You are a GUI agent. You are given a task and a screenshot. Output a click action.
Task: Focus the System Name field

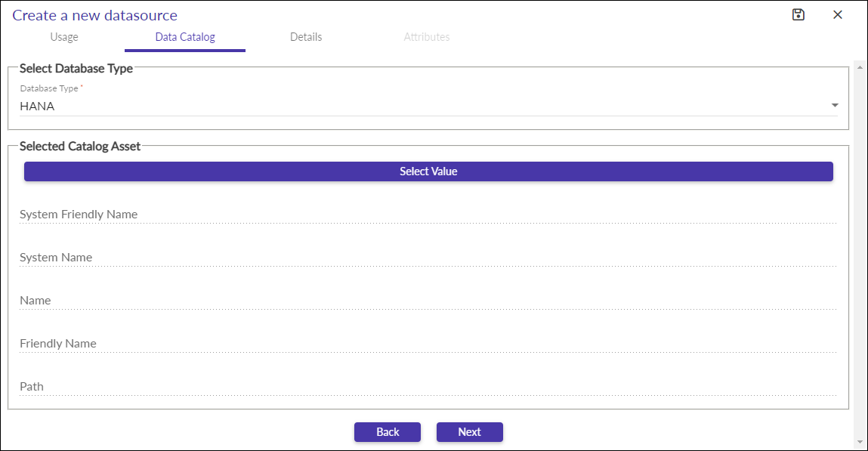pyautogui.click(x=428, y=258)
